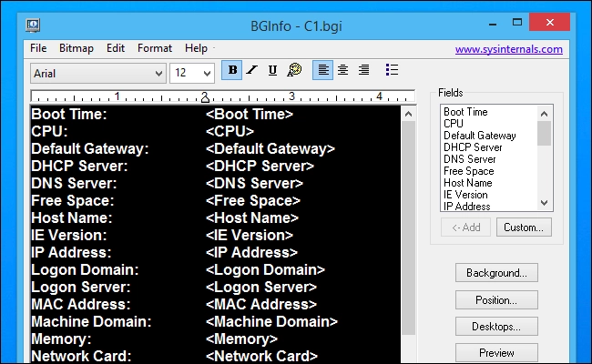Click the <Logon Server> placeholder

click(x=261, y=287)
